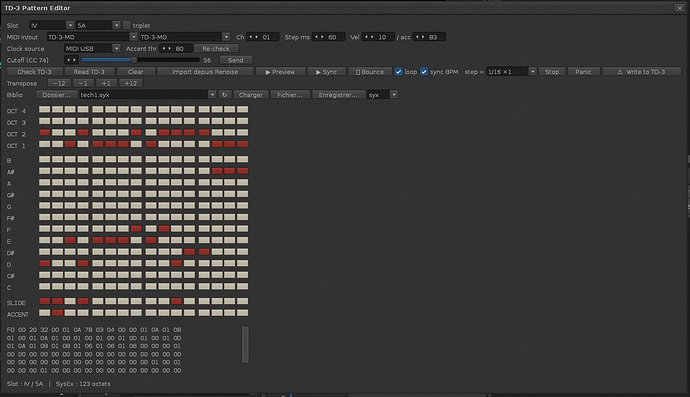Image resolution: width=690 pixels, height=397 pixels.
Task: Toggle the E note cell on step 3
Action: 70,240
